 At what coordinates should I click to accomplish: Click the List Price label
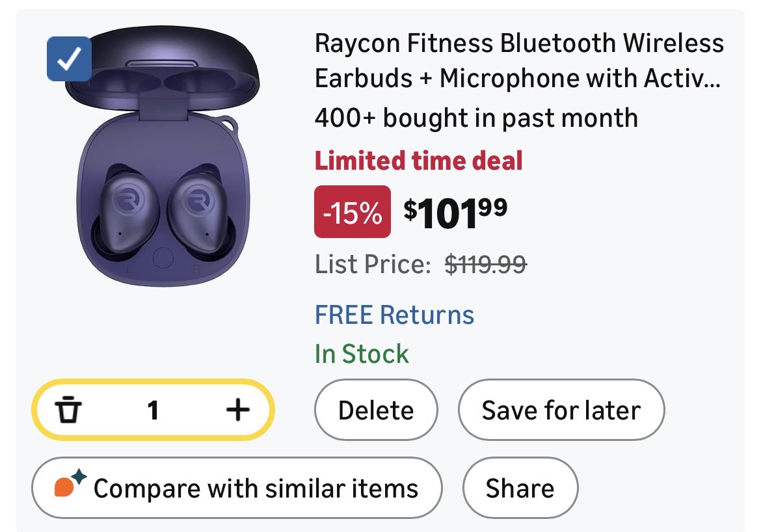coord(373,265)
